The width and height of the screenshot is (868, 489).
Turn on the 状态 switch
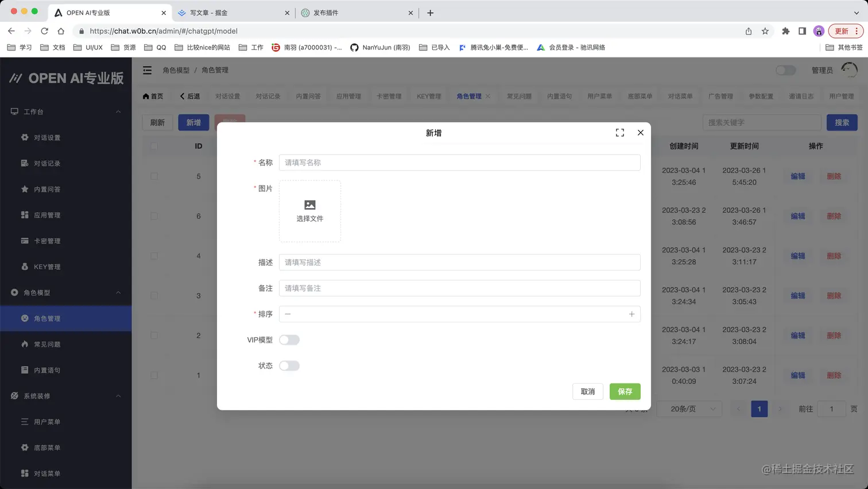tap(289, 365)
